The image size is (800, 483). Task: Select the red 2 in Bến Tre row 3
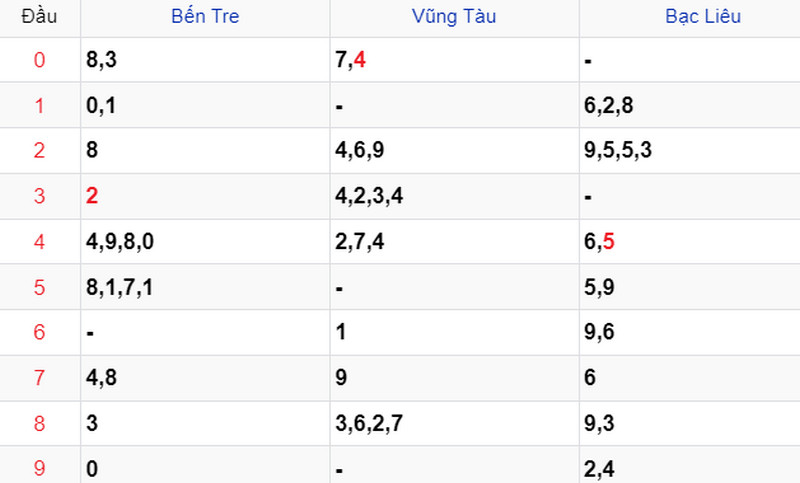(x=92, y=195)
